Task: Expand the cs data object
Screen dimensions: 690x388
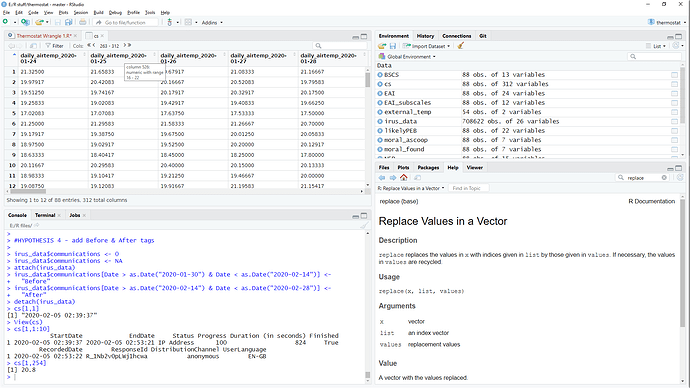Action: 380,84
